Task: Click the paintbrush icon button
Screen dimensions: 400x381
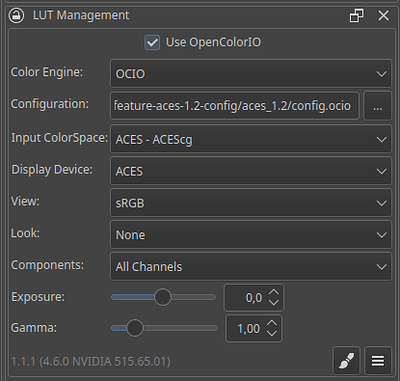Action: 346,361
